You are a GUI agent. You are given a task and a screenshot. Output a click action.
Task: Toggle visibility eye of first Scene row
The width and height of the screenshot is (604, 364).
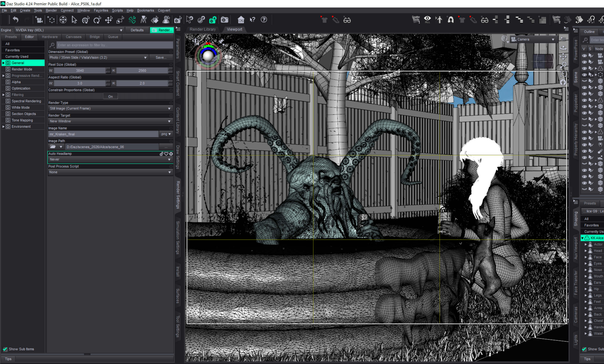584,56
